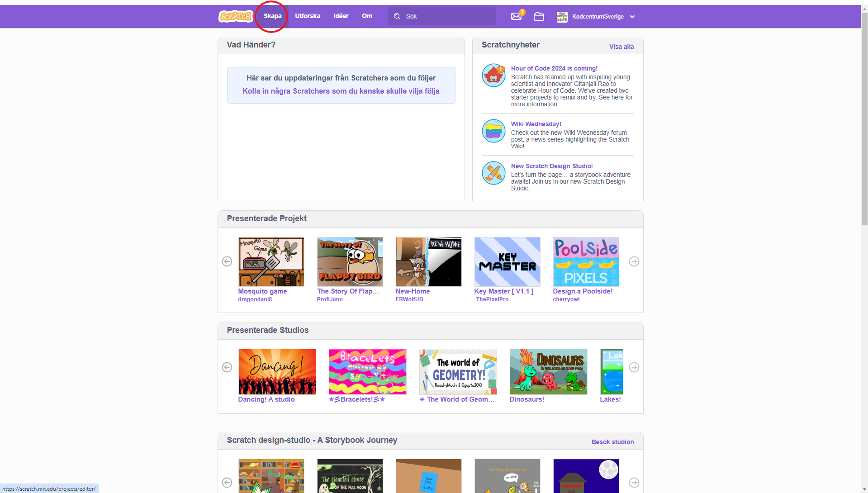Click Besök studion link
The height and width of the screenshot is (493, 868).
[612, 442]
